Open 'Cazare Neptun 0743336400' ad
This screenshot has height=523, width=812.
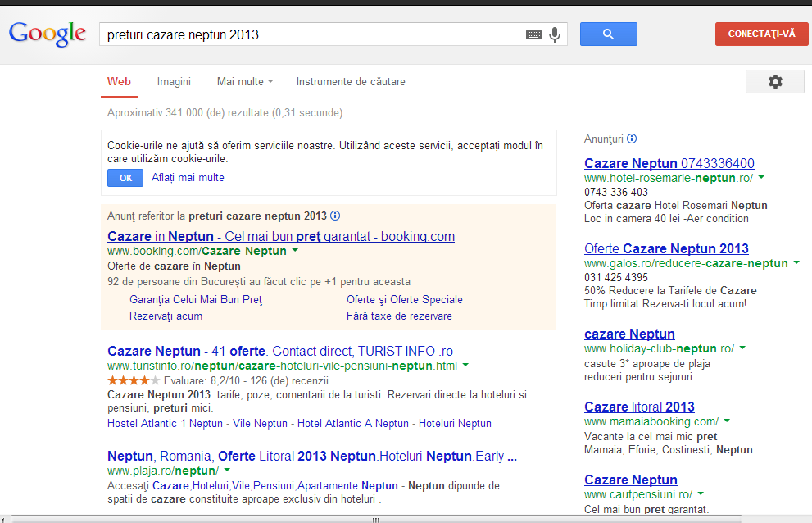[669, 163]
